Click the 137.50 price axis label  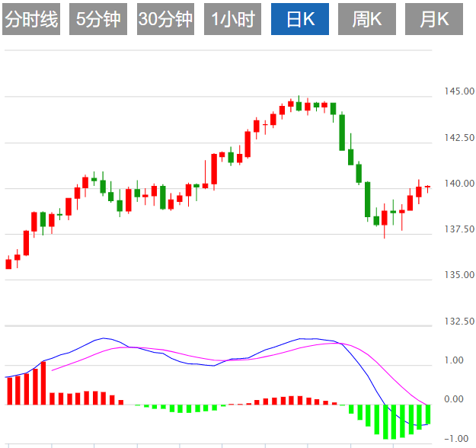pyautogui.click(x=459, y=229)
